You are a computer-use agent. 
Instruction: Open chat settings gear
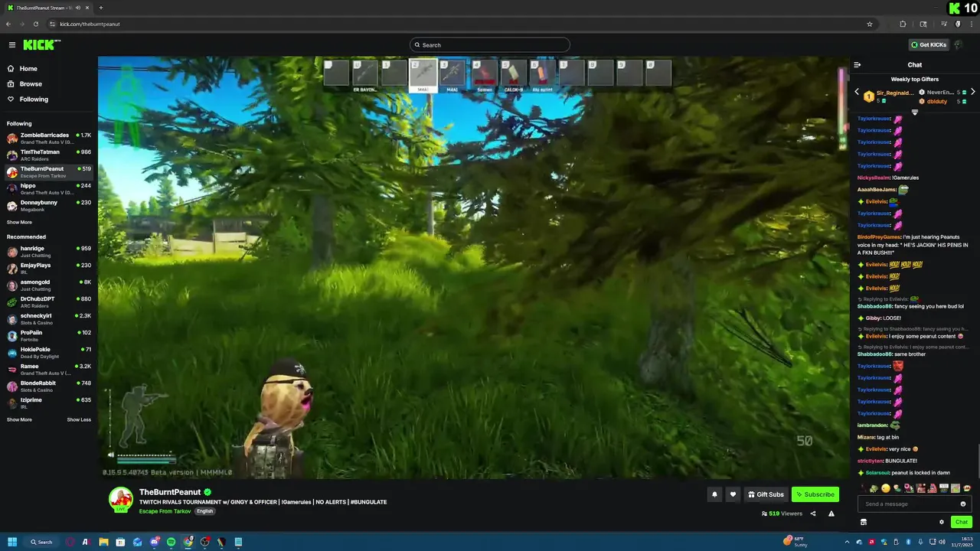pyautogui.click(x=942, y=522)
